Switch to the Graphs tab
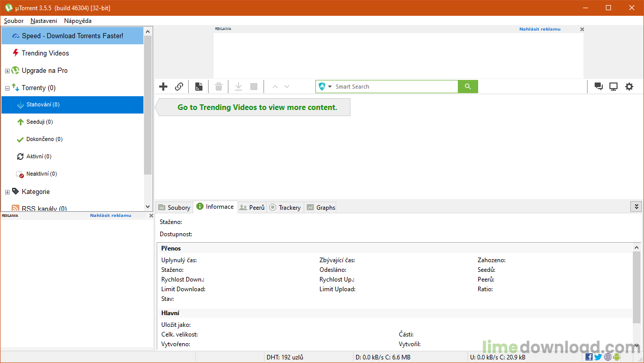This screenshot has width=644, height=363. [x=320, y=207]
